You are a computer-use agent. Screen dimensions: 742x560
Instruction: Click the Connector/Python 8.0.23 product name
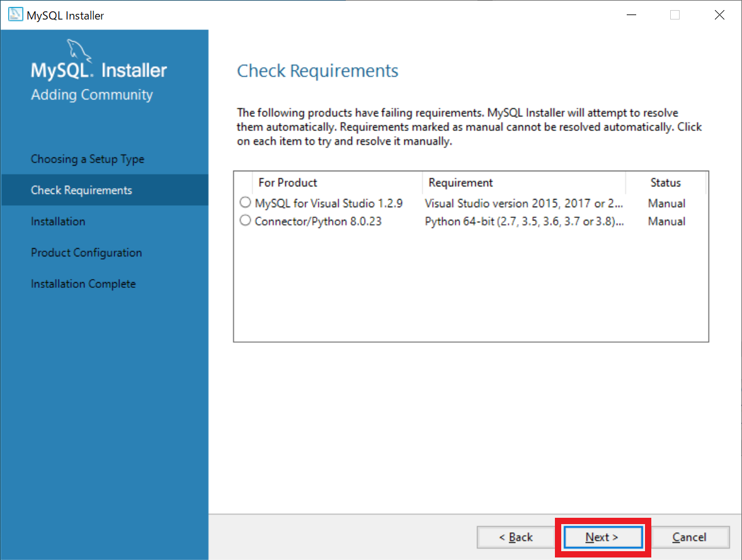(318, 222)
